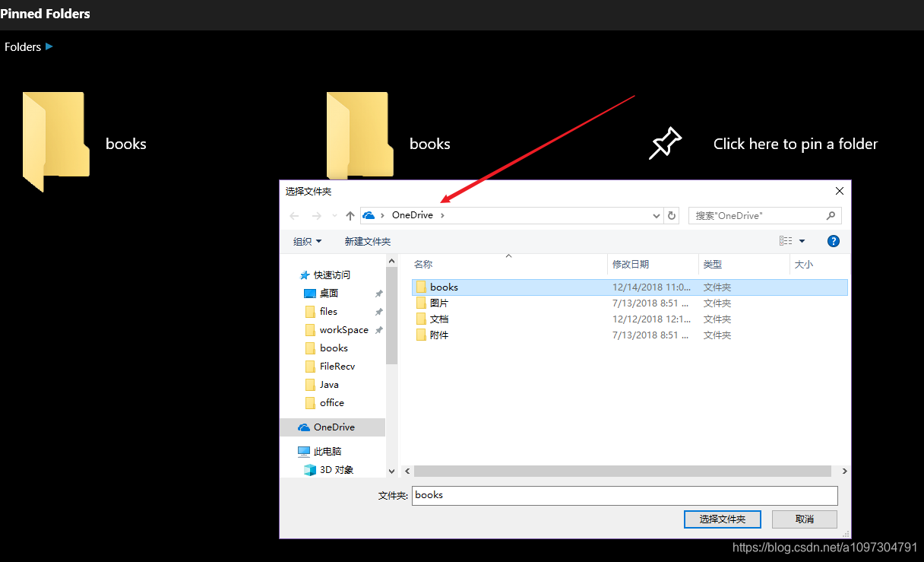
Task: Open the 组织 dropdown menu
Action: tap(308, 241)
